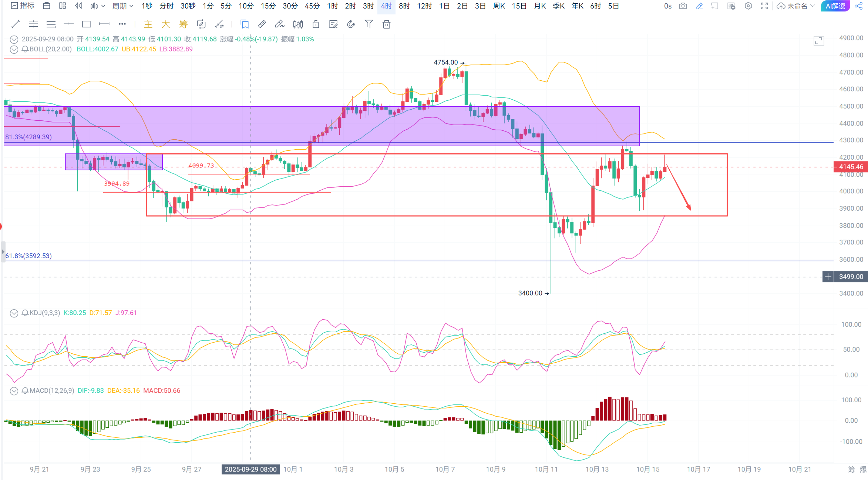
Task: Select the rectangle drawing tool
Action: pos(87,24)
